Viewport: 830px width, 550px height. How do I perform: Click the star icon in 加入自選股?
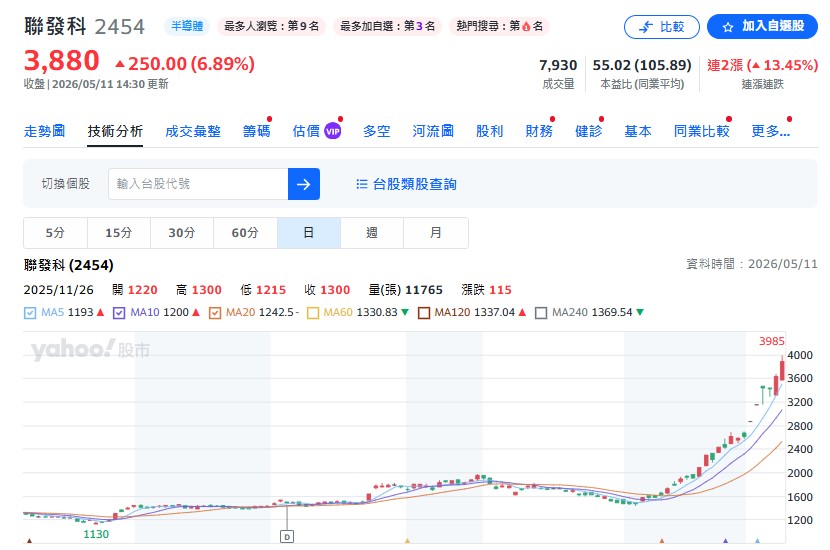728,27
